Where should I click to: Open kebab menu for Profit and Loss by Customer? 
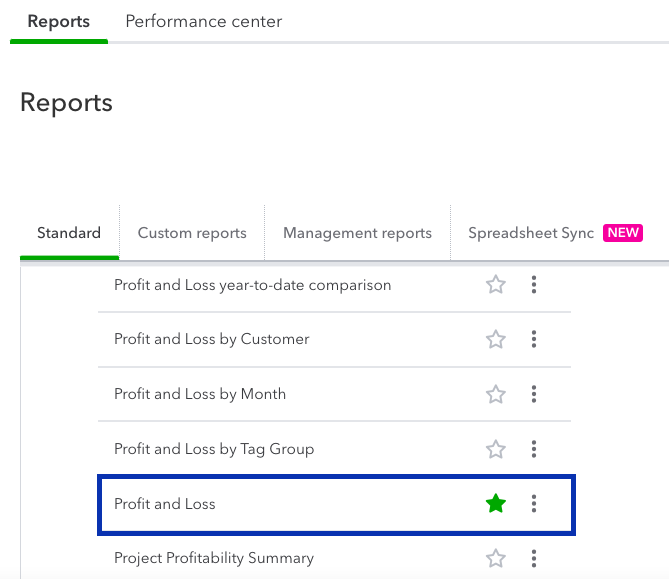coord(534,339)
